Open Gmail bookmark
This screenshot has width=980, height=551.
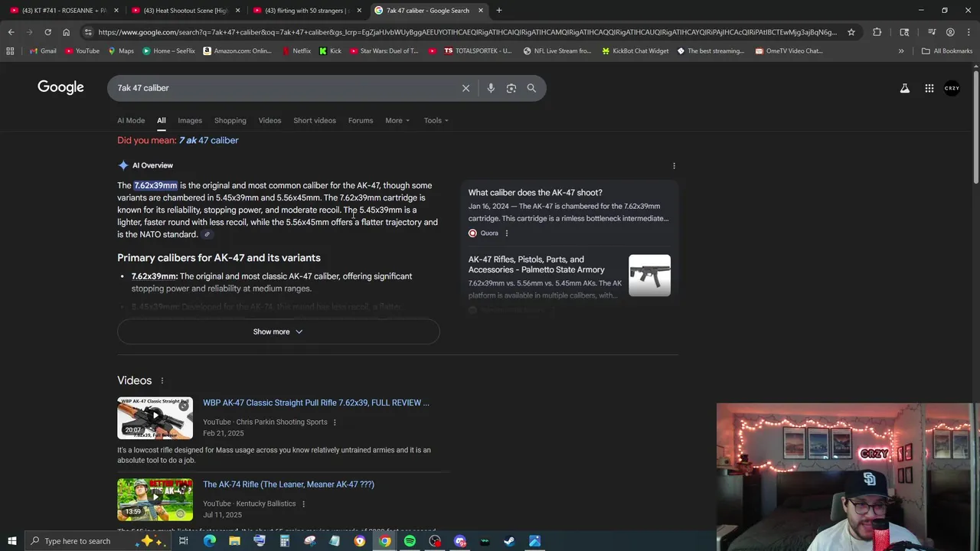pyautogui.click(x=43, y=51)
